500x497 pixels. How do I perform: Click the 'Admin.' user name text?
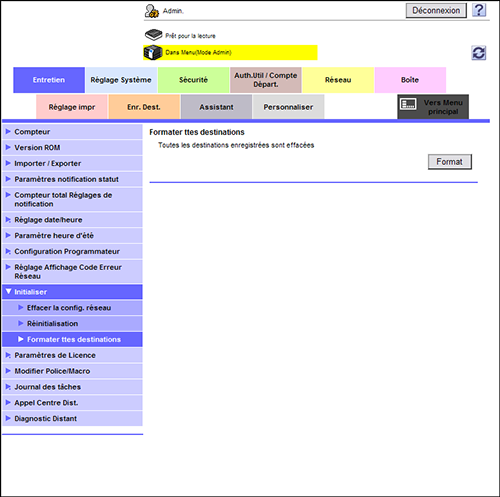click(x=173, y=11)
